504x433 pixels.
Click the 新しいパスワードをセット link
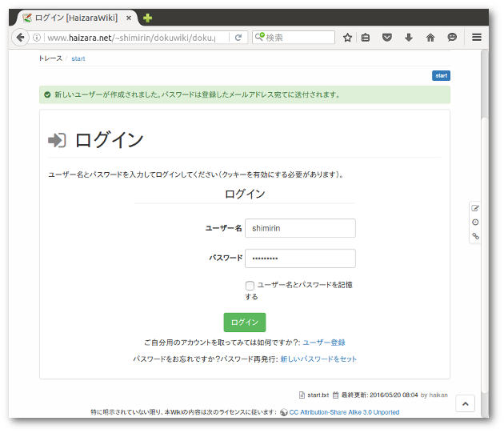(x=318, y=359)
